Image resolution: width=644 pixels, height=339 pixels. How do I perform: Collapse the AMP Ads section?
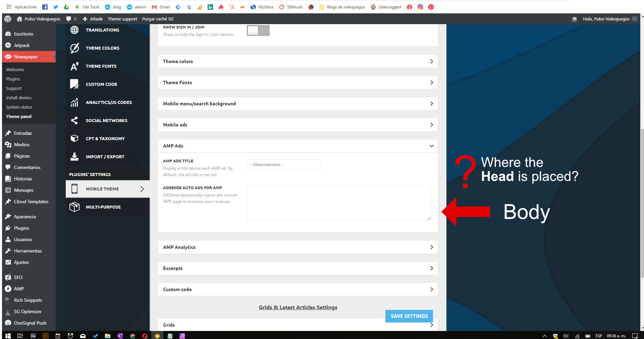(x=298, y=146)
